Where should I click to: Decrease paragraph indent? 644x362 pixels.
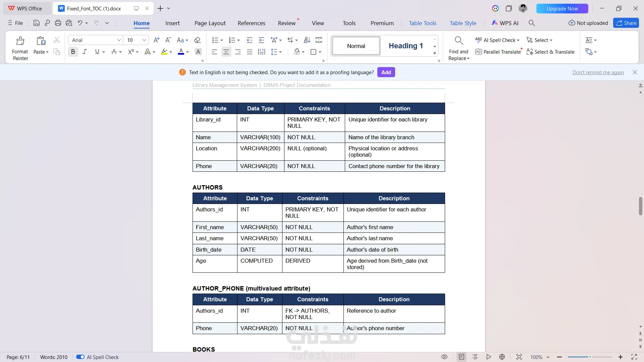[x=250, y=40]
